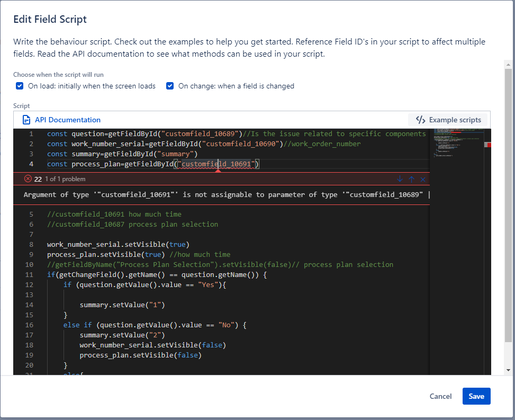This screenshot has width=515, height=420.
Task: Open the API Documentation link
Action: [x=68, y=120]
